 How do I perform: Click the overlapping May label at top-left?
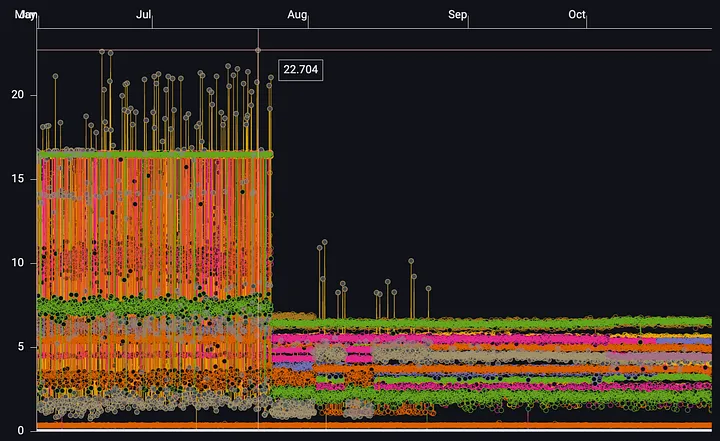coord(26,15)
